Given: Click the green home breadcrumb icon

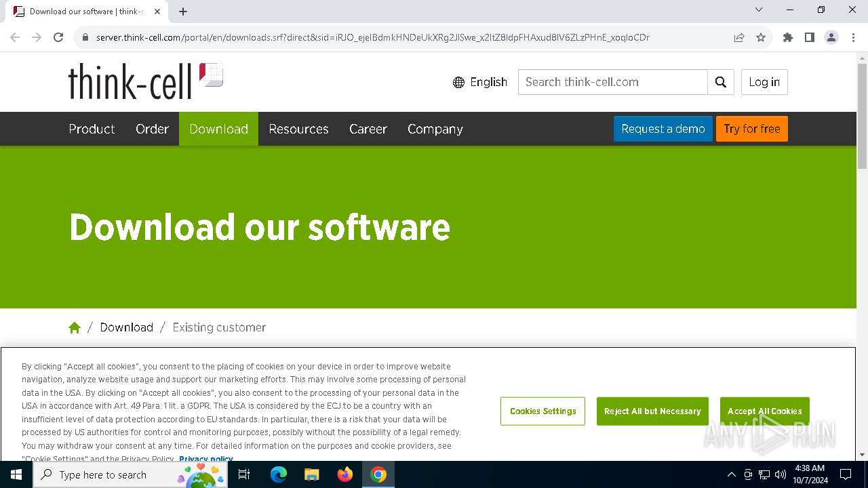Looking at the screenshot, I should pyautogui.click(x=75, y=327).
